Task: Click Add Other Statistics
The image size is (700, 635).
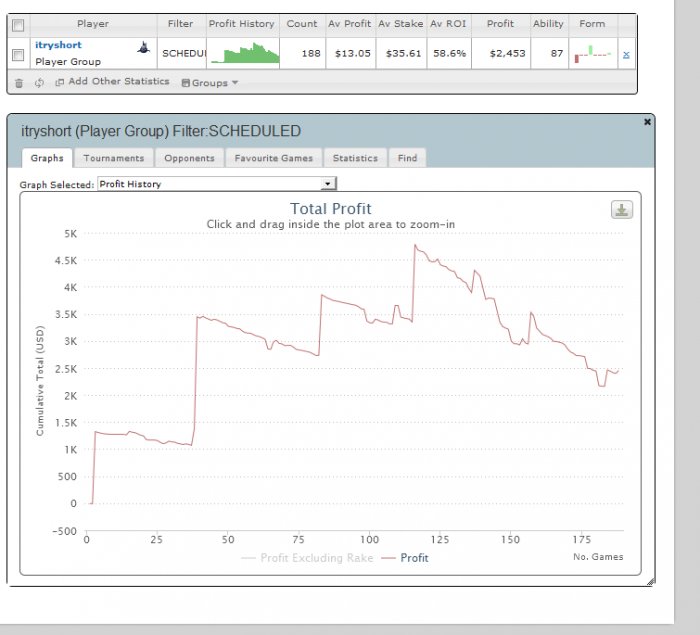Action: tap(119, 81)
